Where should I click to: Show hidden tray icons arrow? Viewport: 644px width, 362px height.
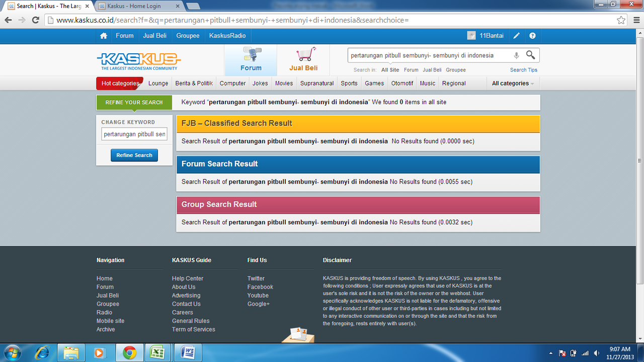point(550,353)
